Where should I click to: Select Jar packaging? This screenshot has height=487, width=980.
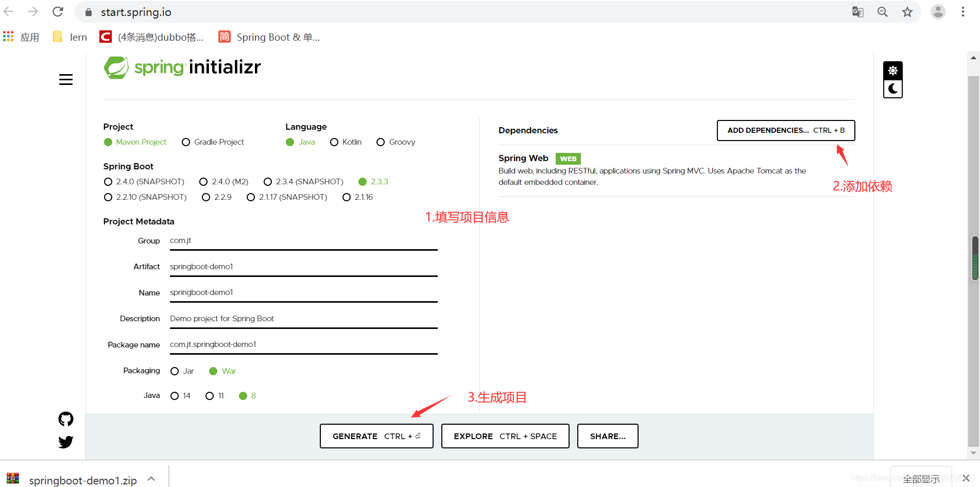182,371
